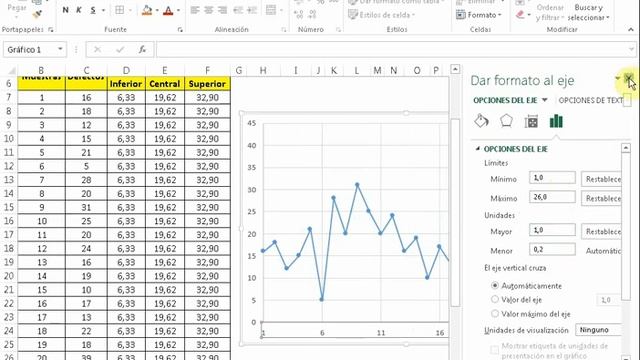The image size is (640, 360).
Task: Collapse the ribbon with the up chevron
Action: (631, 30)
